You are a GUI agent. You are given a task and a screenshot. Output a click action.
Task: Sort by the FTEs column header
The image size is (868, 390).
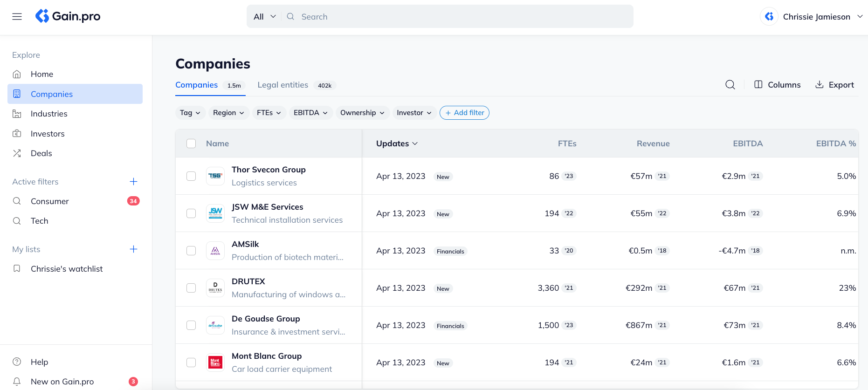point(567,144)
